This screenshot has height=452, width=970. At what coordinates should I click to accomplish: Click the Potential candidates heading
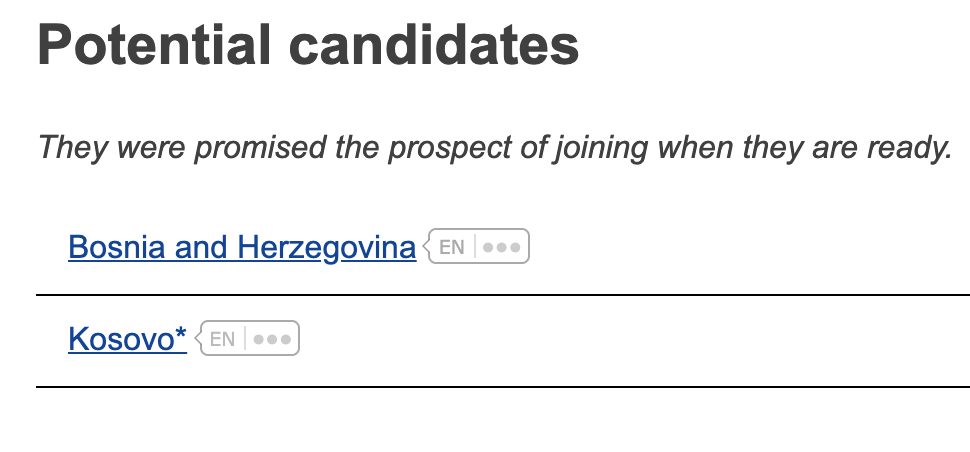click(308, 45)
